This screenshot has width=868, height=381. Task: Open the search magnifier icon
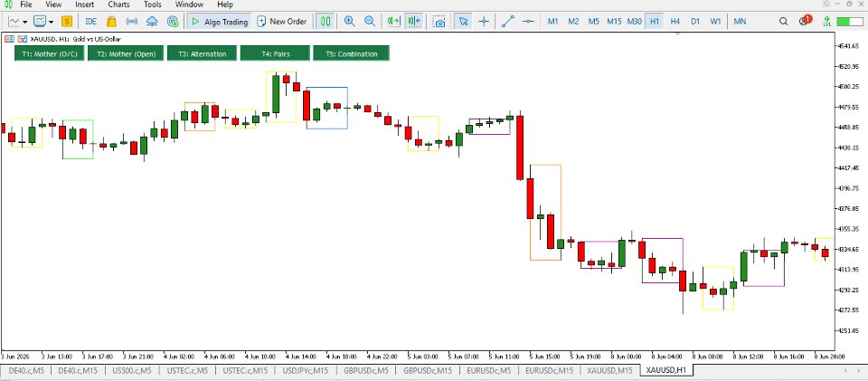(783, 22)
